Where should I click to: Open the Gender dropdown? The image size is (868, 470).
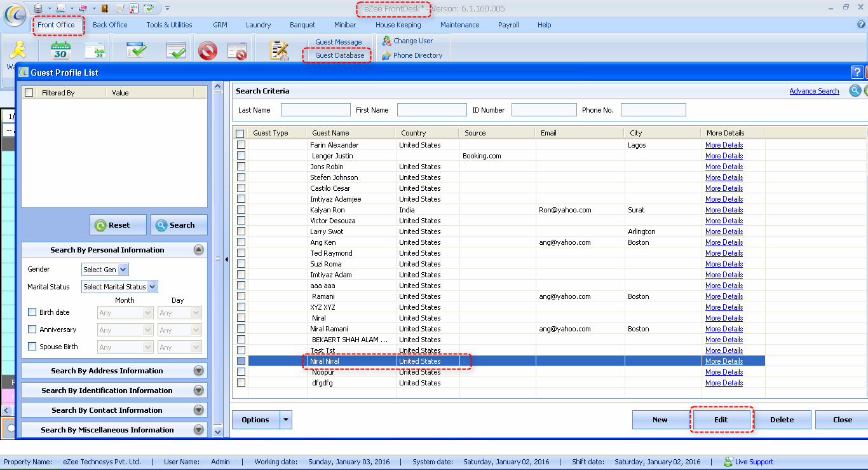point(123,270)
